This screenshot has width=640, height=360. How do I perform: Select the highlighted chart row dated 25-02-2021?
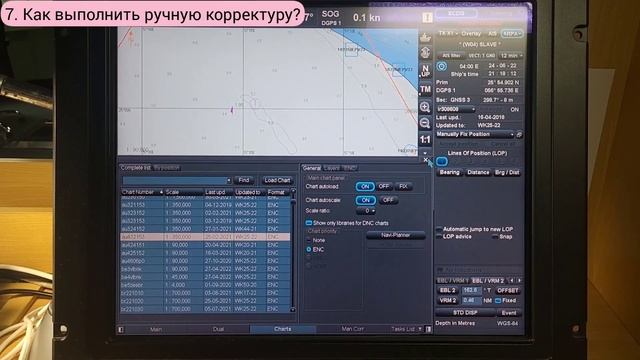point(205,237)
